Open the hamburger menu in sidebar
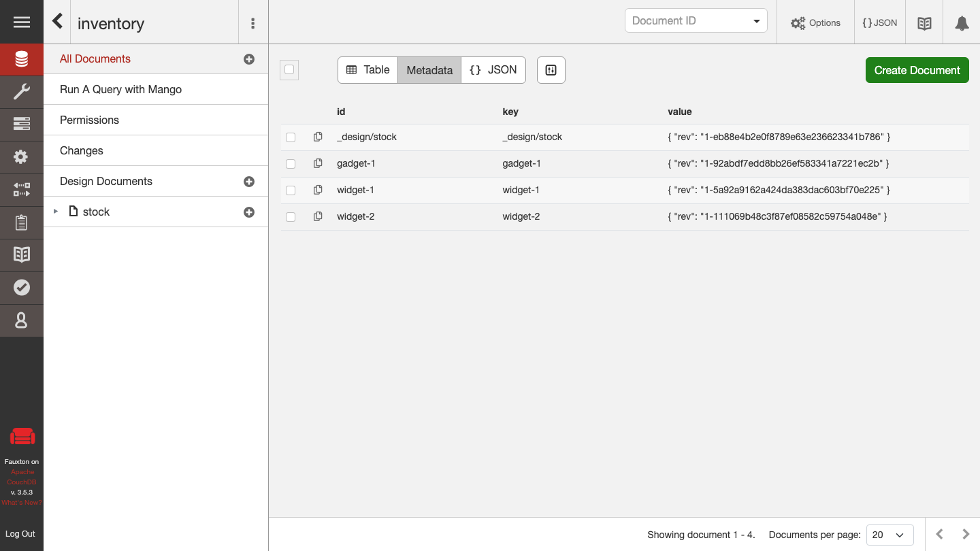This screenshot has width=980, height=551. [22, 22]
